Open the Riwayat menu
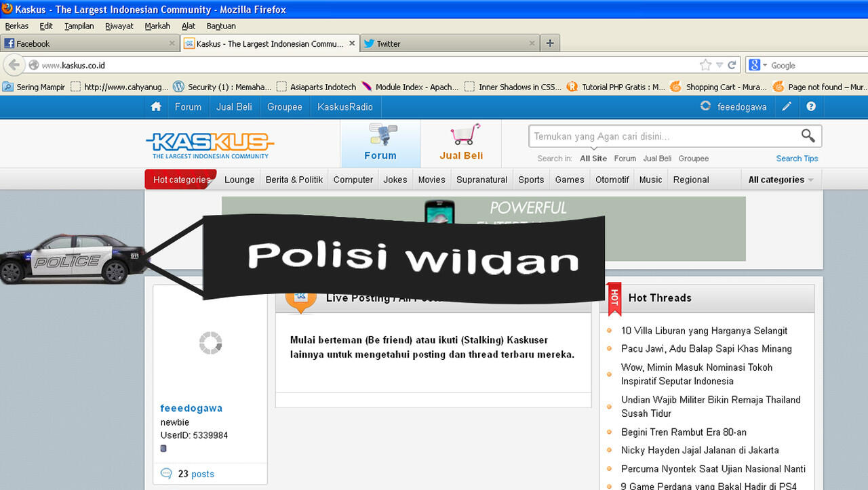Image resolution: width=868 pixels, height=490 pixels. pos(119,26)
